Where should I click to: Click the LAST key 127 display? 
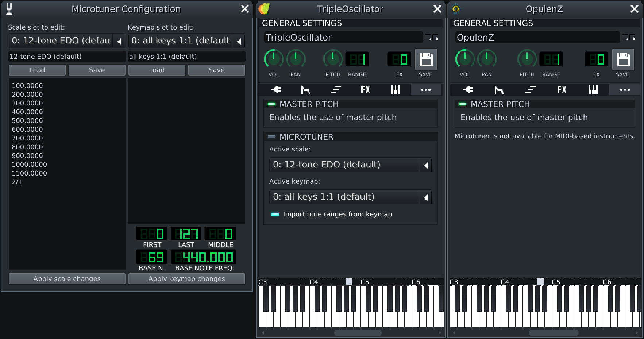click(186, 234)
